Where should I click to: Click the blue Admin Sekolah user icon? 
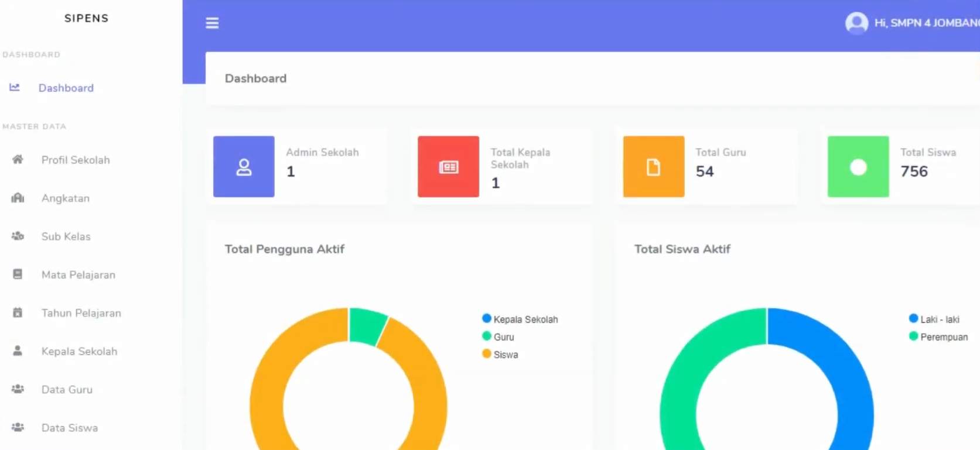[x=244, y=167]
